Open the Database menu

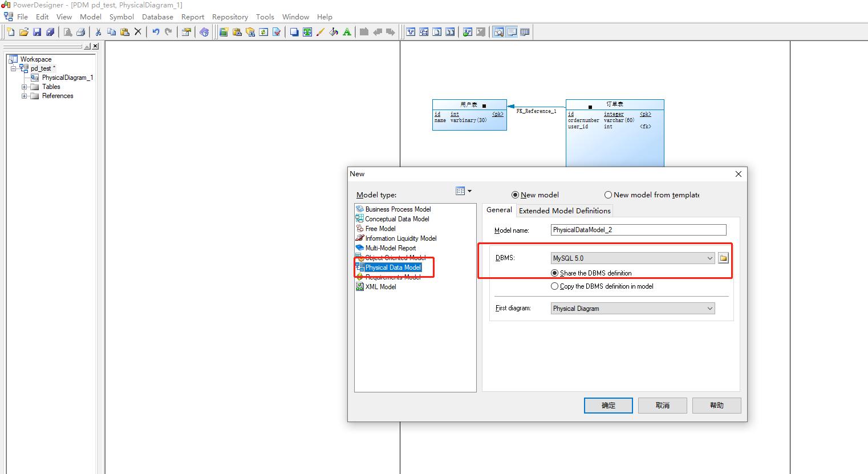[x=157, y=17]
